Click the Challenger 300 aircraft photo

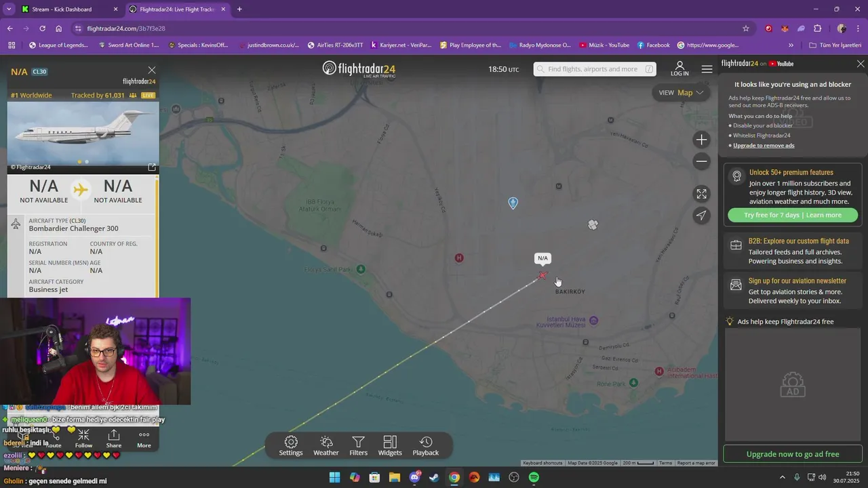tap(83, 134)
